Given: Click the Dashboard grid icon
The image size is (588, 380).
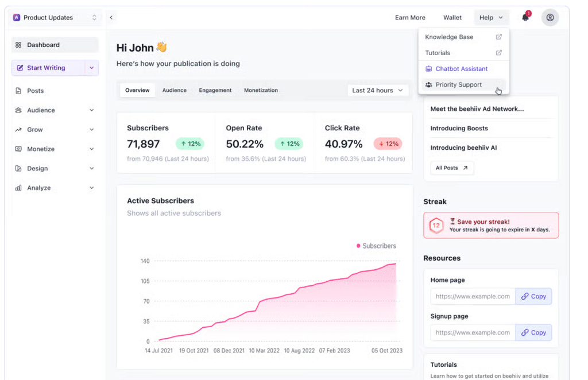Looking at the screenshot, I should point(18,45).
